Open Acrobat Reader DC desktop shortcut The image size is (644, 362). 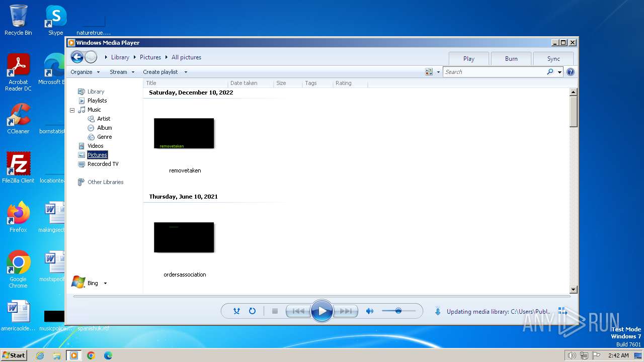[18, 72]
